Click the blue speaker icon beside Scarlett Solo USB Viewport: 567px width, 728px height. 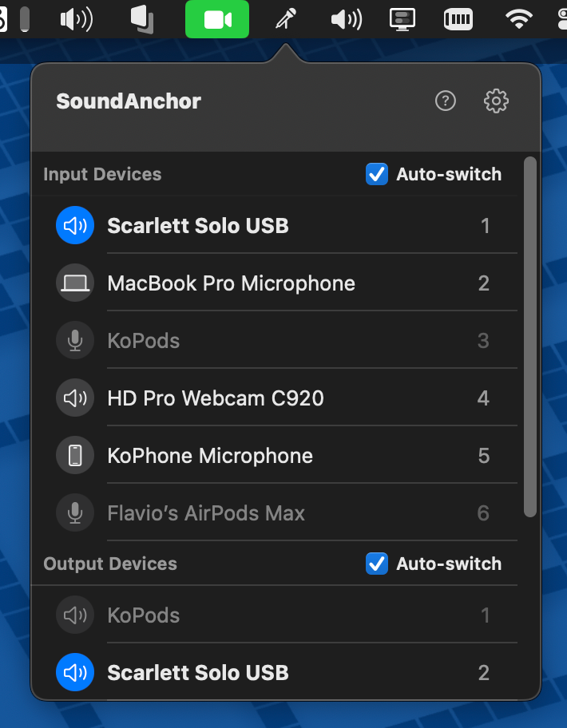(74, 225)
